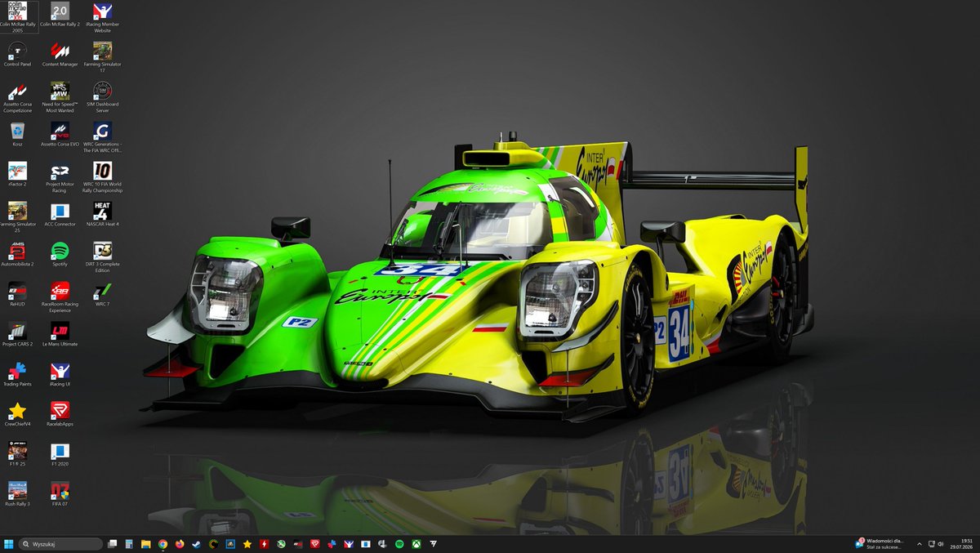This screenshot has width=980, height=553.
Task: Select the FIFA 07 desktop icon
Action: tap(60, 495)
